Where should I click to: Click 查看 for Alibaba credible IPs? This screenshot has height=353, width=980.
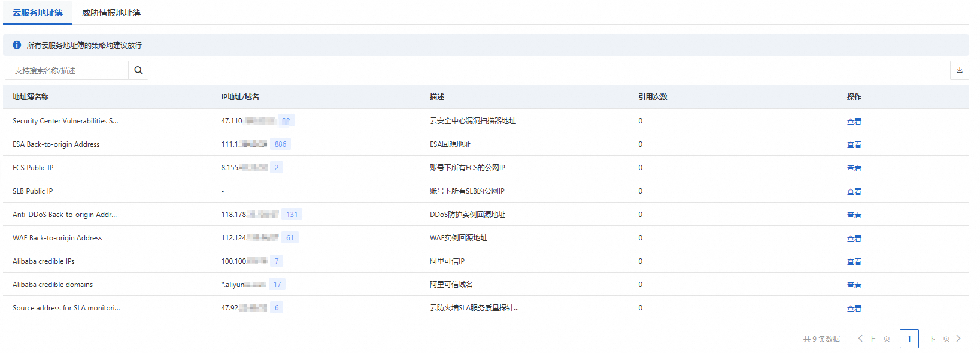coord(854,261)
